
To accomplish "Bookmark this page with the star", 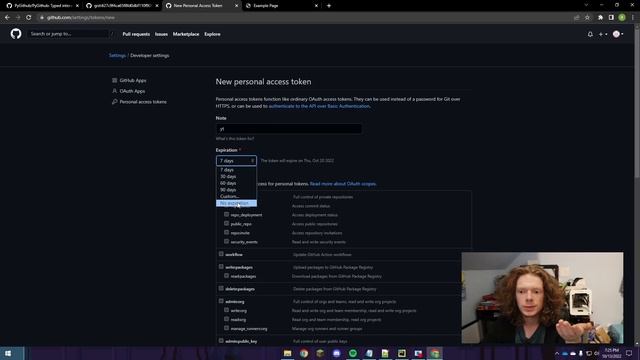I will [587, 18].
